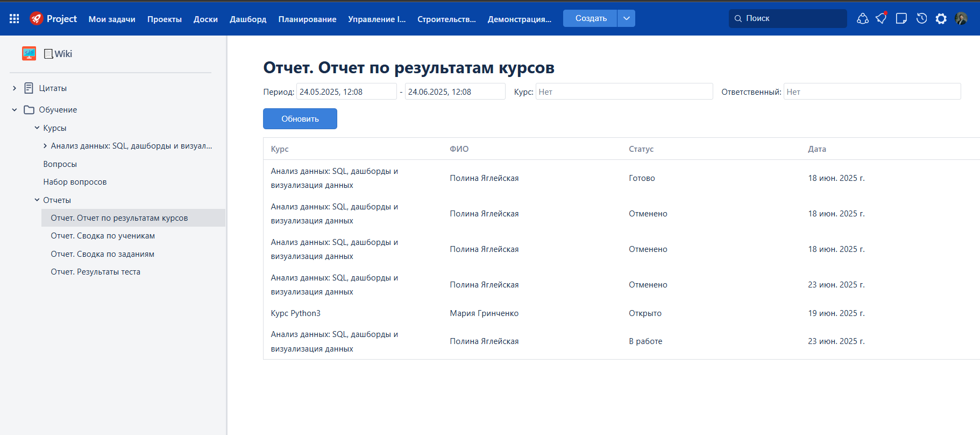Open Демонстрация menu item
The image size is (980, 435).
[x=520, y=19]
